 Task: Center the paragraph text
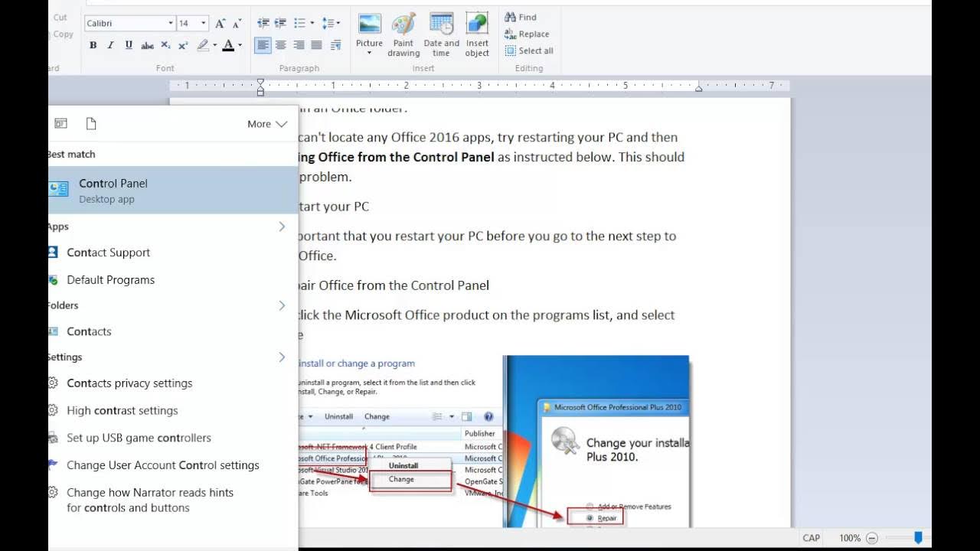click(281, 46)
